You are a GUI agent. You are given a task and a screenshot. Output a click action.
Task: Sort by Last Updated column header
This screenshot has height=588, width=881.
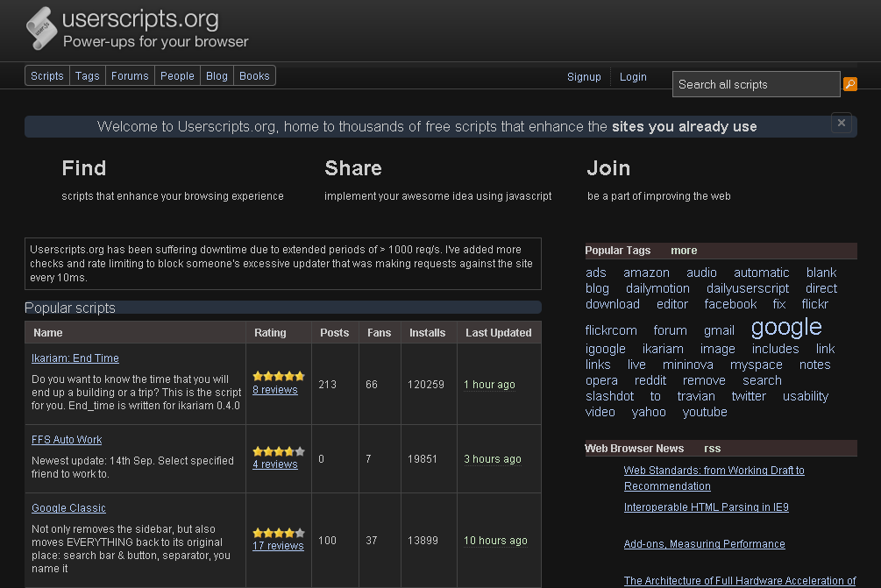point(498,333)
